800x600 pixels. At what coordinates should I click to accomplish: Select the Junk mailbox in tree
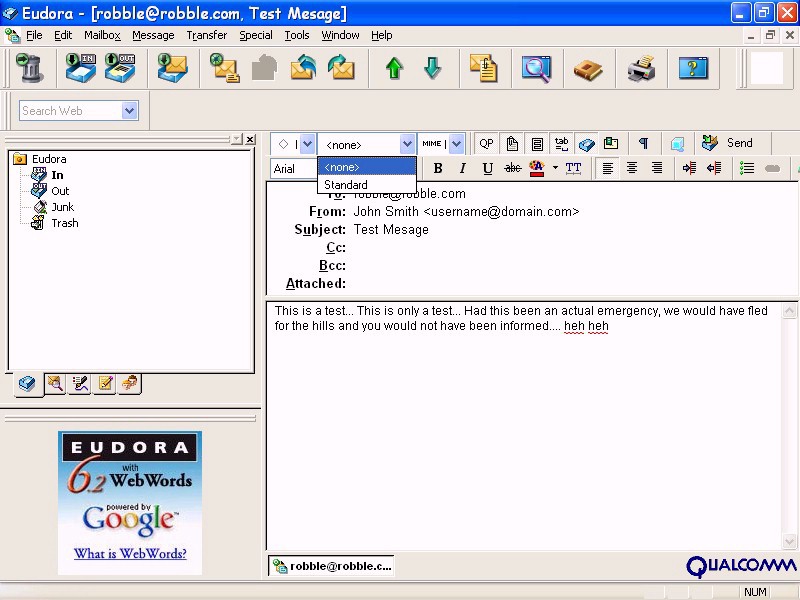point(62,207)
